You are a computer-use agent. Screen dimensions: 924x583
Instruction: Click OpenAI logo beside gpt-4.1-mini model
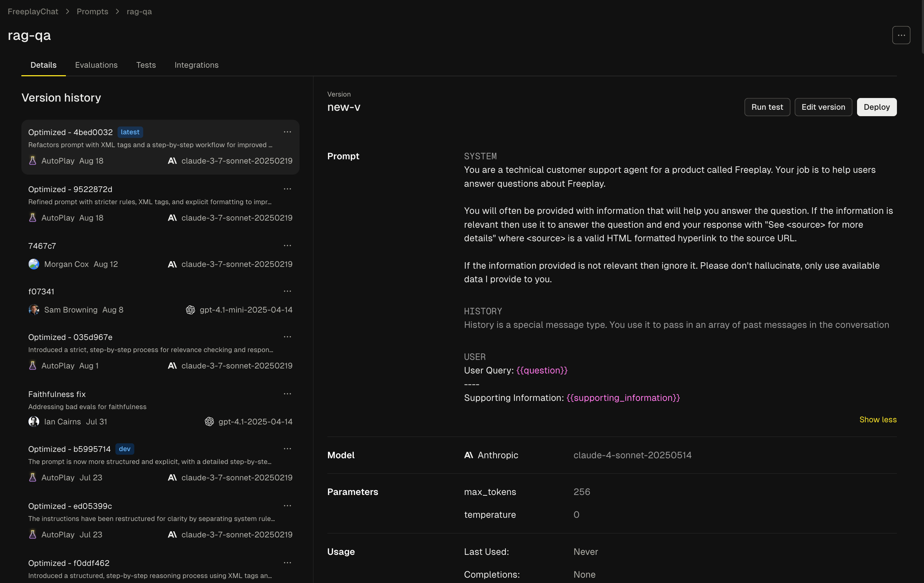[190, 310]
